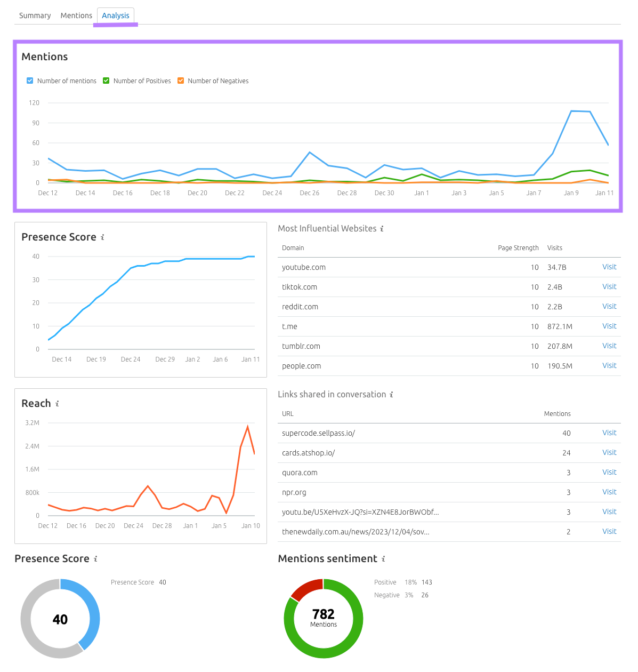
Task: Click info icon next to Links shared in conversation
Action: pos(391,395)
